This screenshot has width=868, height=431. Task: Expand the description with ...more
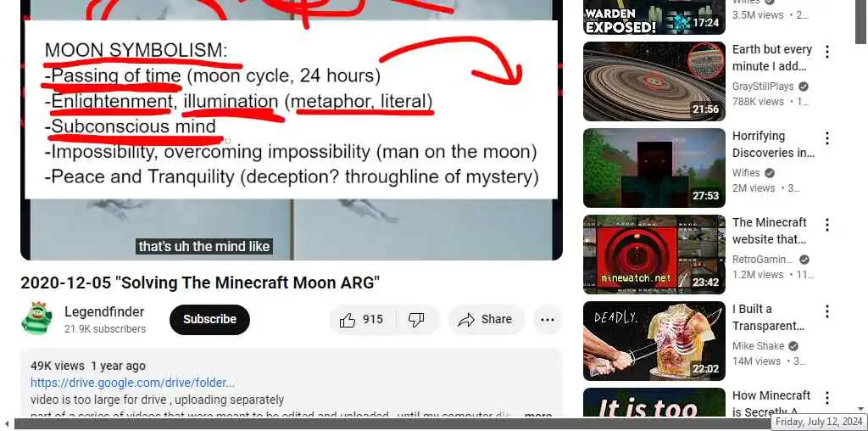[537, 415]
